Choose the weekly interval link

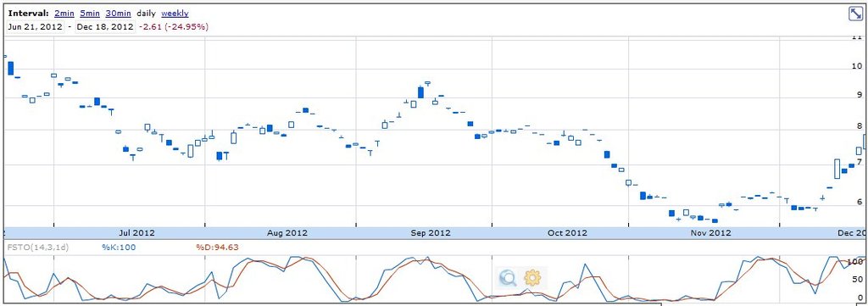(175, 14)
